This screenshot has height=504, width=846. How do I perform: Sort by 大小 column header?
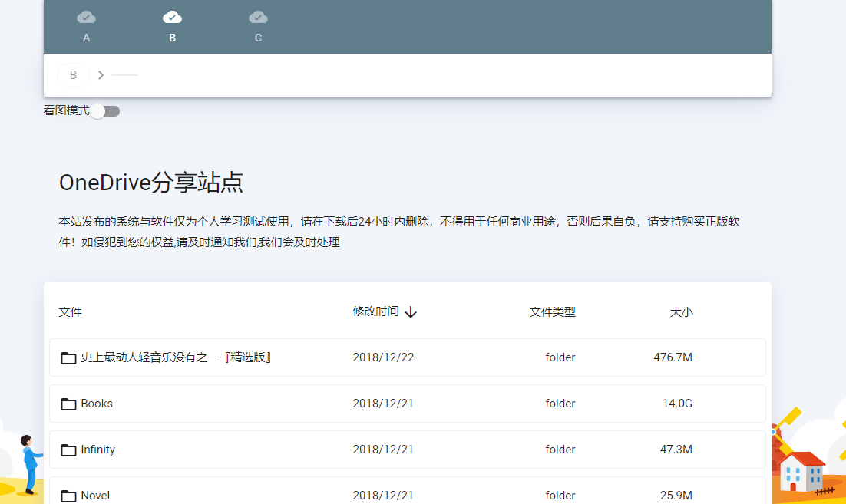[x=681, y=312]
